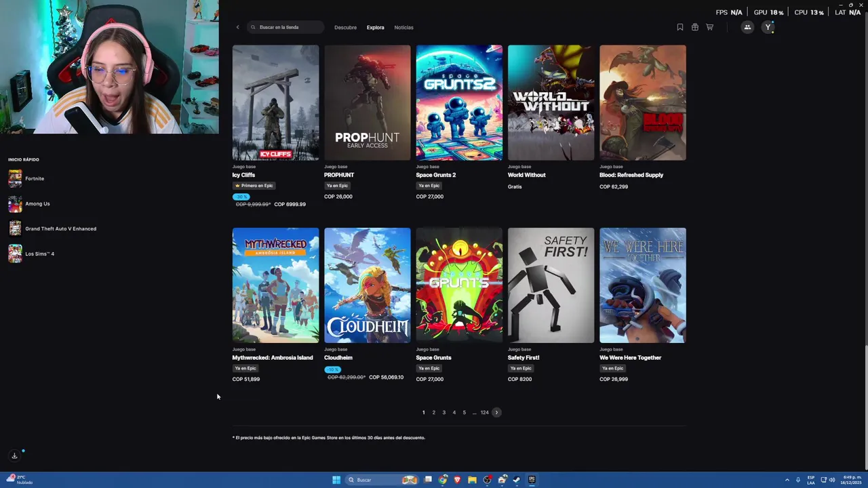
Task: Open the gift redeem icon
Action: 695,27
